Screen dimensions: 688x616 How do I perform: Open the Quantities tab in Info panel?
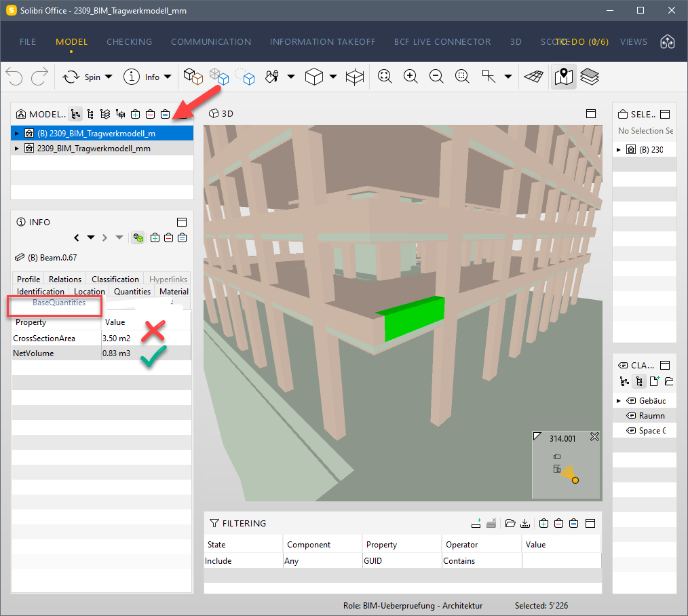click(132, 291)
